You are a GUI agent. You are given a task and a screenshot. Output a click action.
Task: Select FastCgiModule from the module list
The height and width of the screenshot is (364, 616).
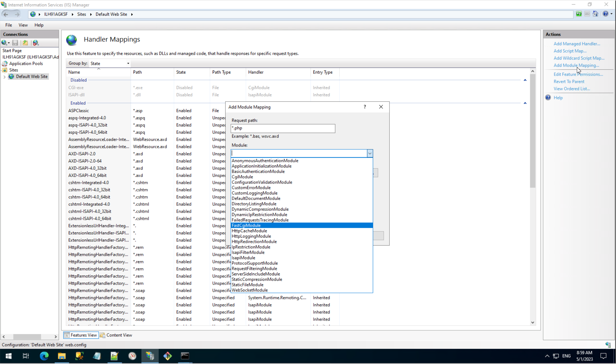click(x=246, y=225)
